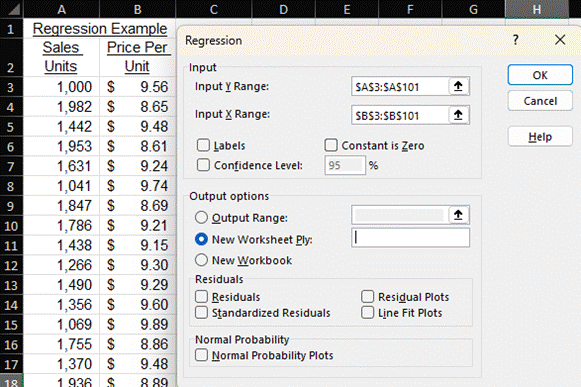Select row 10 header
581x387 pixels.
click(11, 226)
